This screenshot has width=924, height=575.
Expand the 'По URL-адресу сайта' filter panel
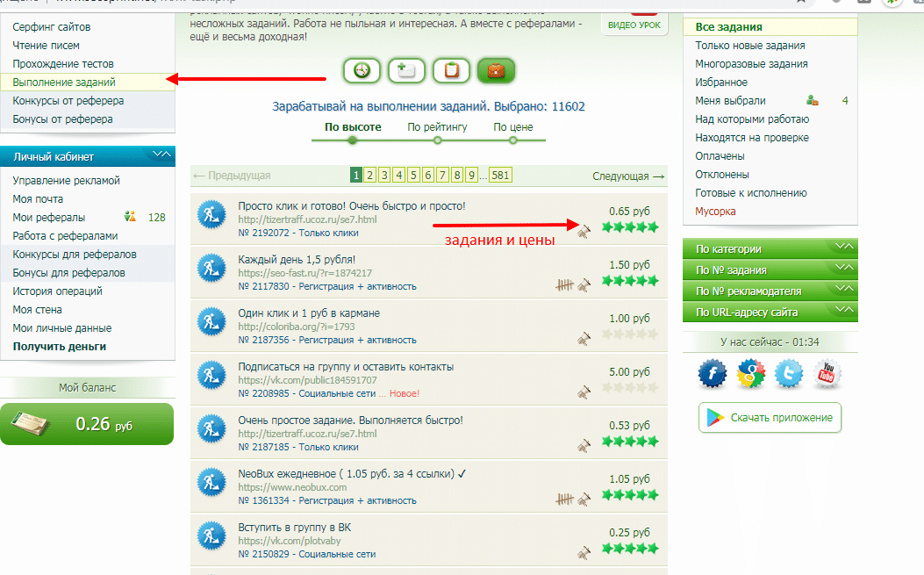770,312
